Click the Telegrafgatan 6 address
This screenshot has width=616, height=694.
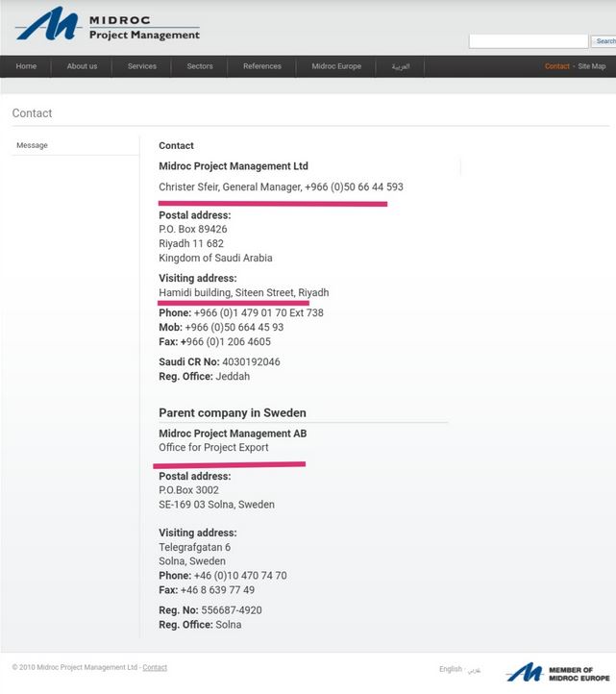click(195, 548)
